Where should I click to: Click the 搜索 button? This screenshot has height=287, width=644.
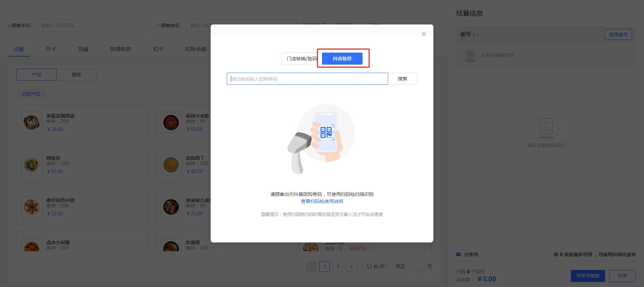[x=402, y=79]
